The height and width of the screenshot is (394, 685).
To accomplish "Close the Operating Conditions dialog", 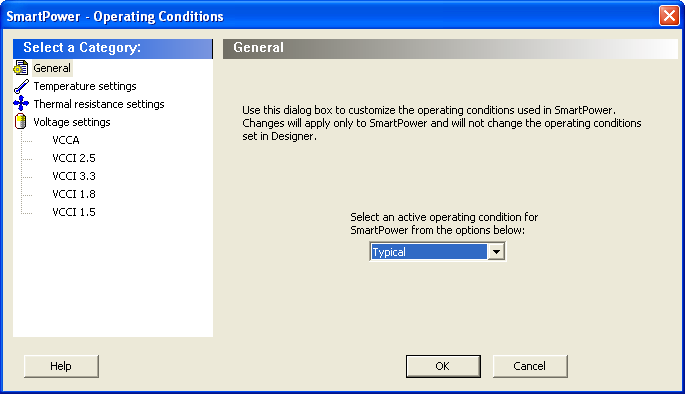I will click(x=669, y=16).
